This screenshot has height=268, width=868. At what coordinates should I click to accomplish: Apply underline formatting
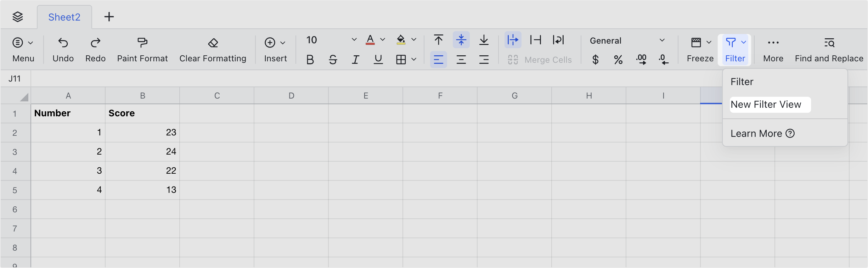378,59
